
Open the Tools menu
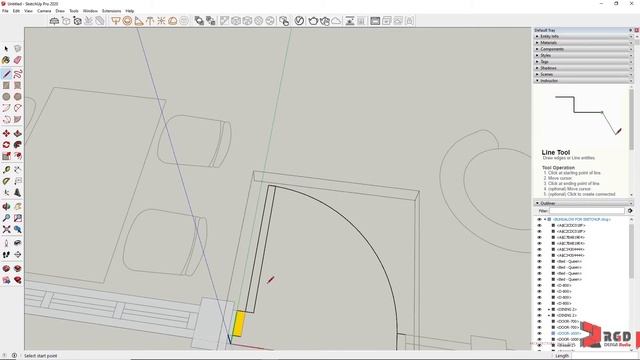pos(74,11)
